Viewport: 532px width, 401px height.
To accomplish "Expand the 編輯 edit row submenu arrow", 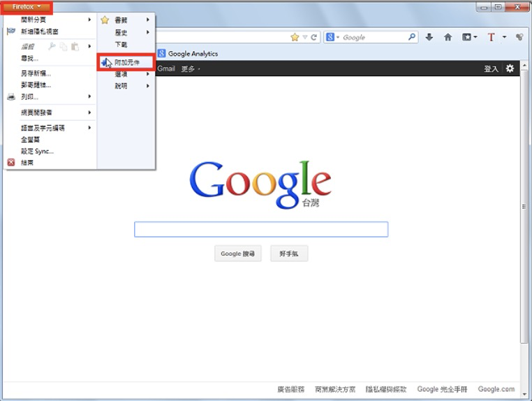I will (x=89, y=46).
